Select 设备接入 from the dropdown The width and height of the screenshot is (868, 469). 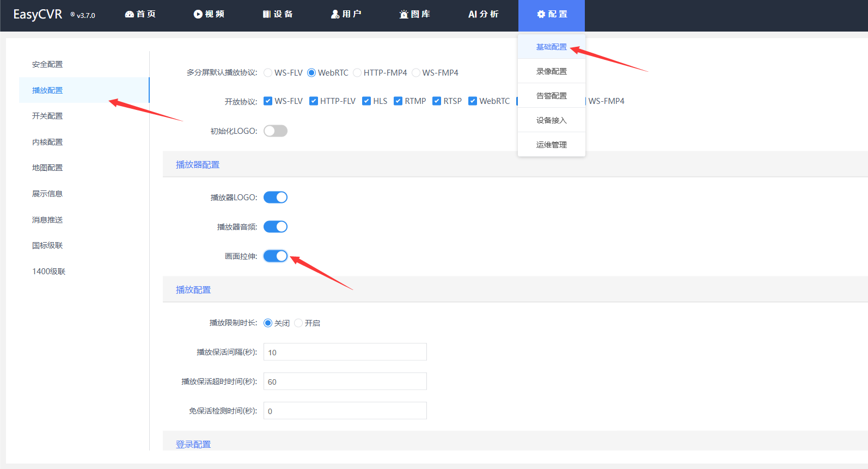(552, 120)
